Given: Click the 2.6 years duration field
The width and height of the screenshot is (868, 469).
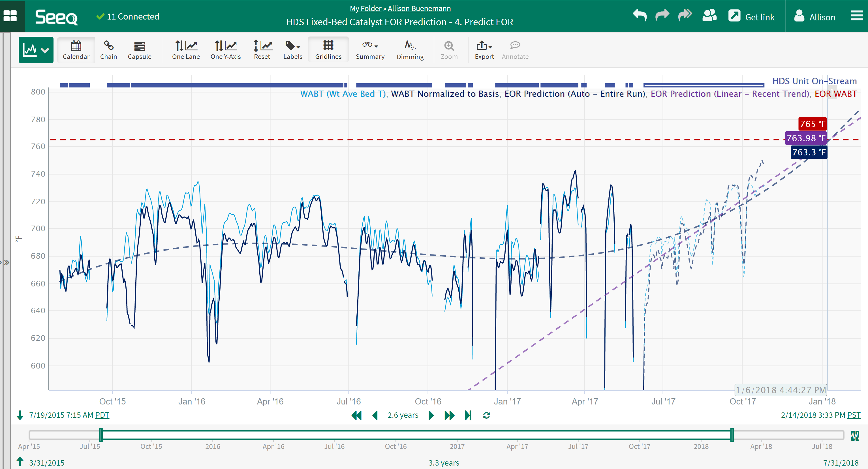Looking at the screenshot, I should tap(403, 415).
